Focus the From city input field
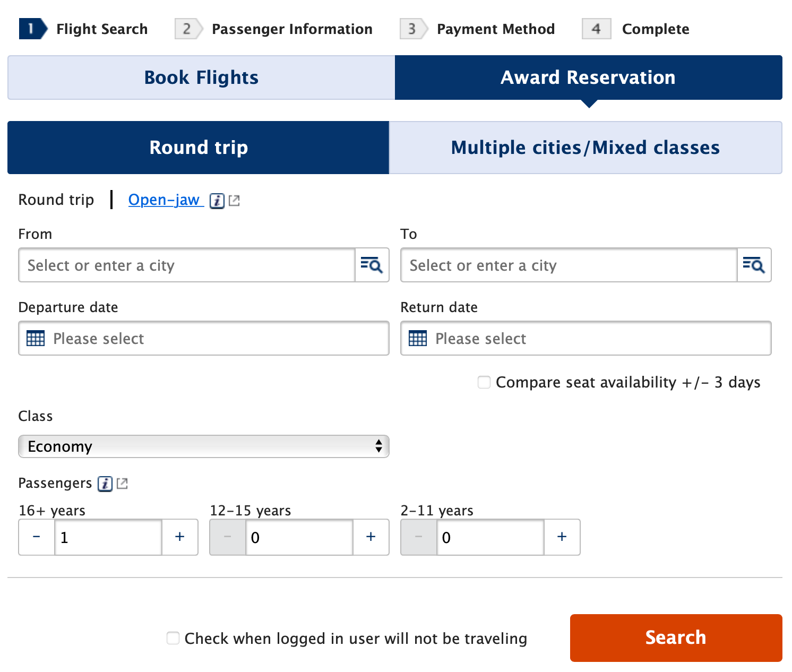 click(x=187, y=265)
